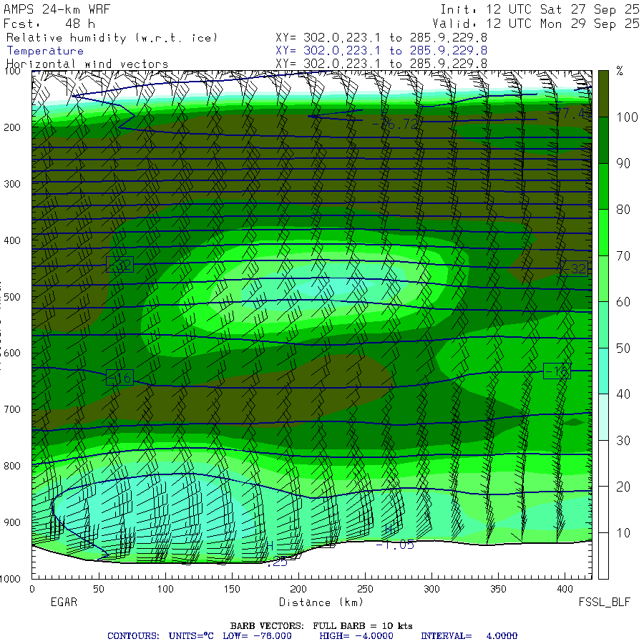Click the '-76.72' temperature minimum label
The image size is (644, 644).
point(396,124)
